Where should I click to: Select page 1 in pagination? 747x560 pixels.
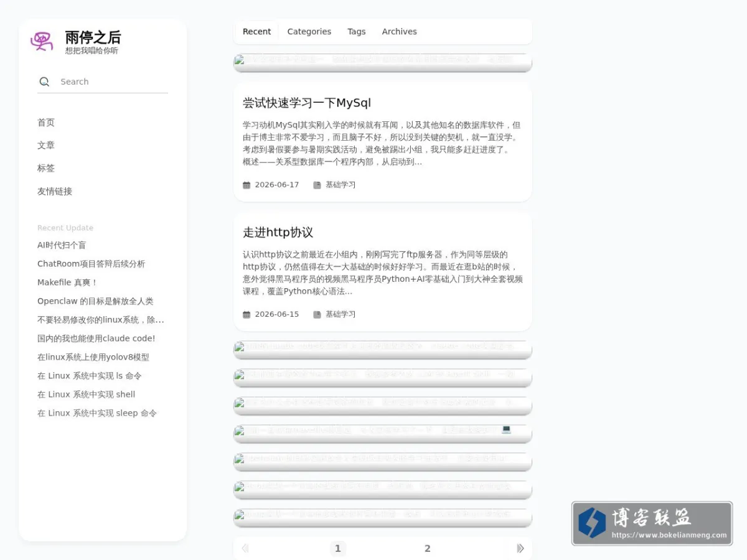338,548
